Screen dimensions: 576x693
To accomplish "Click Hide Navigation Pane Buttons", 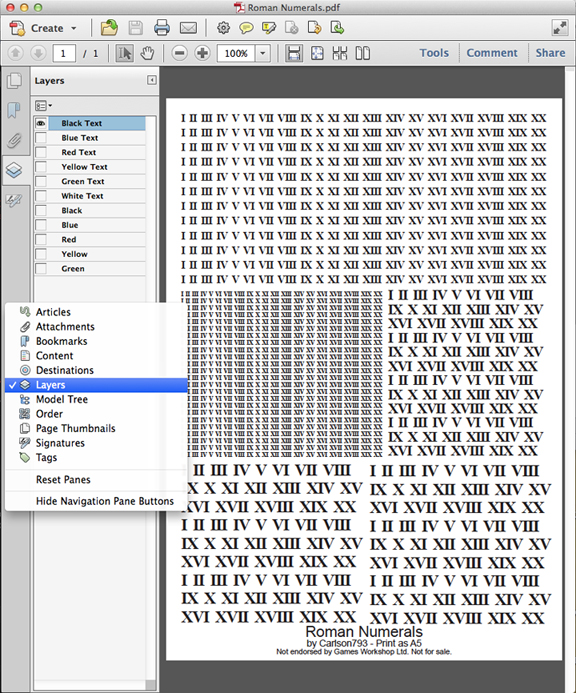I will pos(96,502).
